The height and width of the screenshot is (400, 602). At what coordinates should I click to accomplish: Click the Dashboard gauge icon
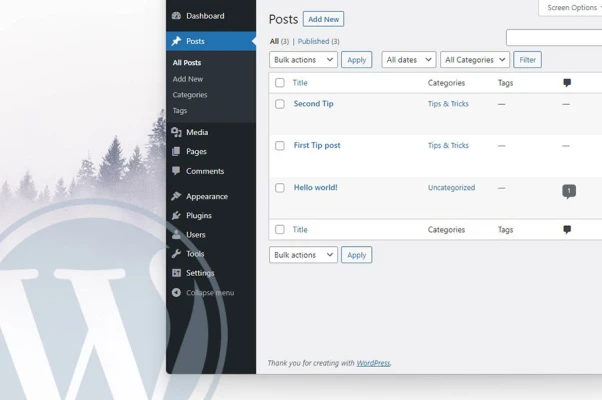tap(176, 16)
